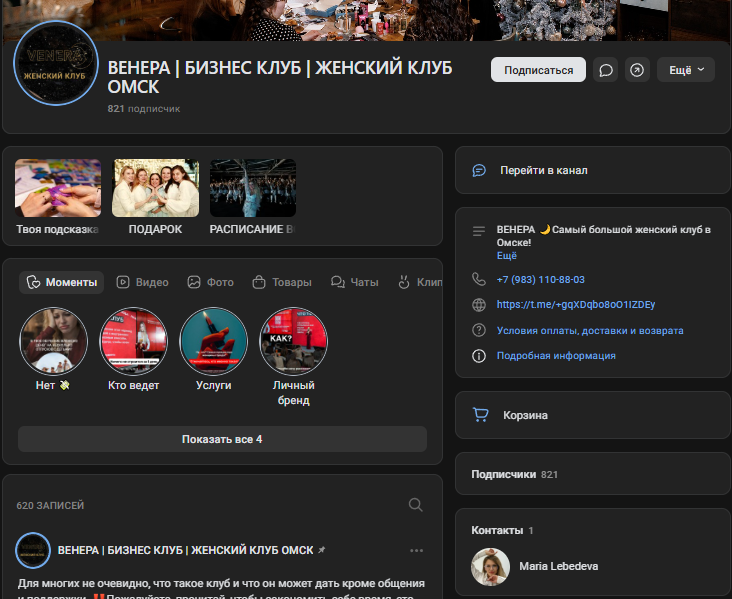This screenshot has height=599, width=732.
Task: Open the Личный бренд moment circle
Action: click(294, 341)
